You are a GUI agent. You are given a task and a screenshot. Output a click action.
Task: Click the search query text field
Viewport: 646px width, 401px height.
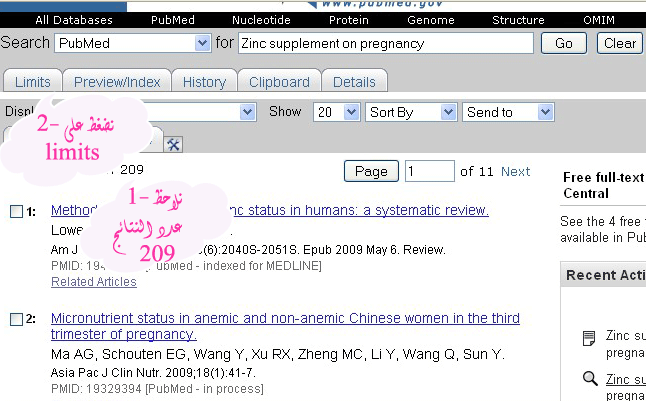tap(386, 43)
